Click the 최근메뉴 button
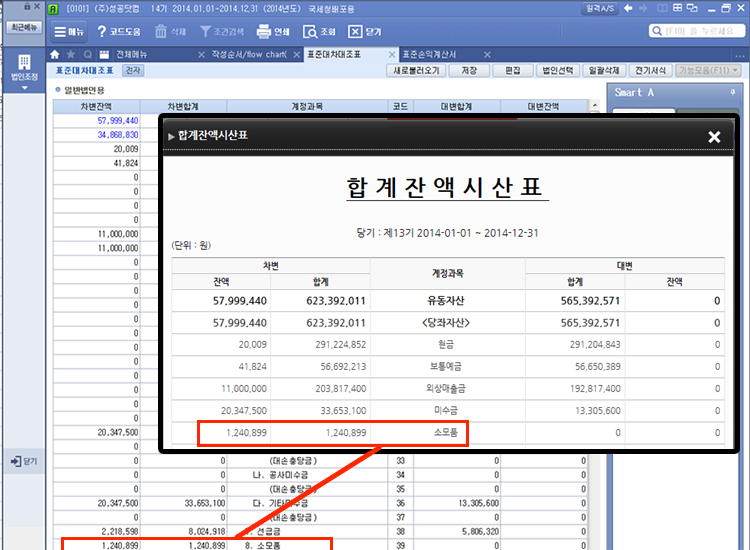Image resolution: width=750 pixels, height=550 pixels. click(x=24, y=28)
